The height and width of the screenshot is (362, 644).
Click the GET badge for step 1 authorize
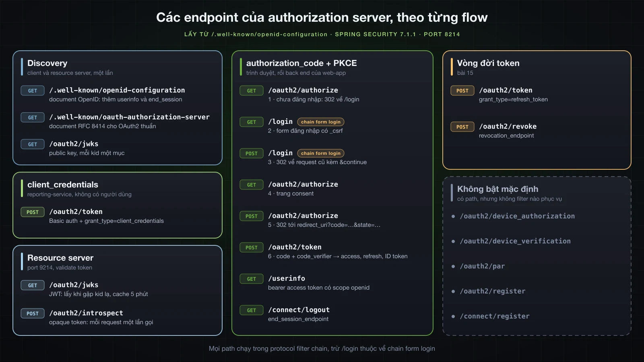[x=252, y=90]
